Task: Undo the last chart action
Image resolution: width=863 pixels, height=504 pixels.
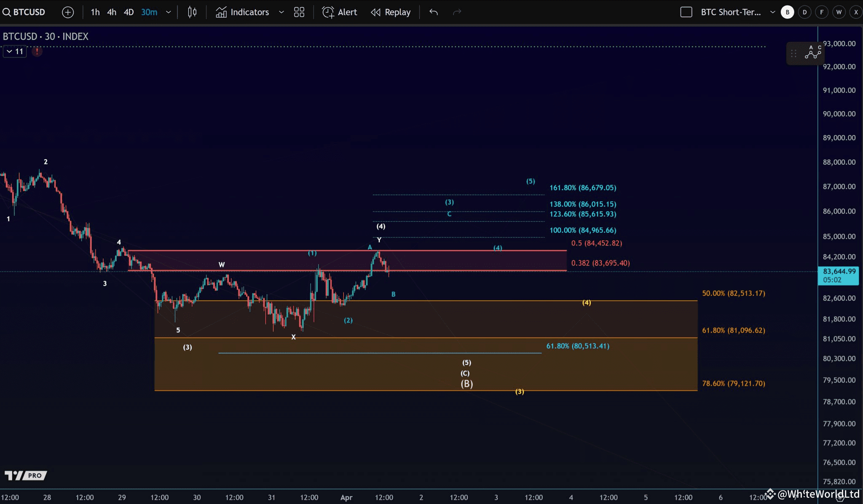Action: 434,12
